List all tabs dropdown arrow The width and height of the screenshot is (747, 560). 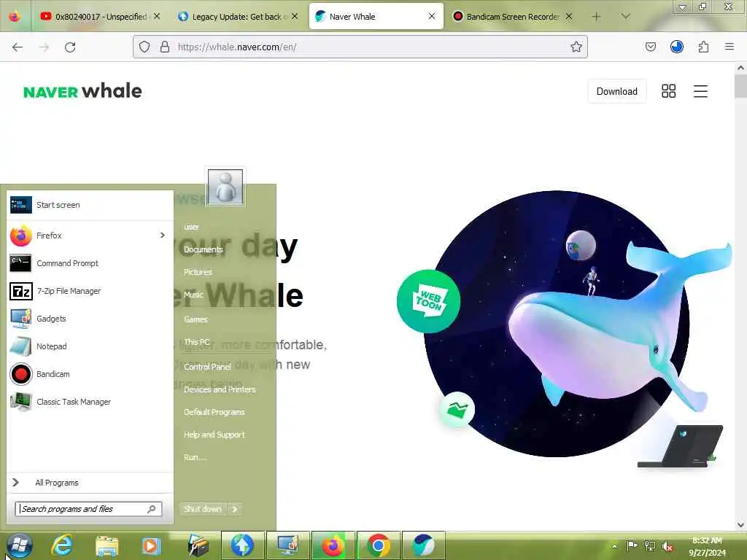click(625, 16)
